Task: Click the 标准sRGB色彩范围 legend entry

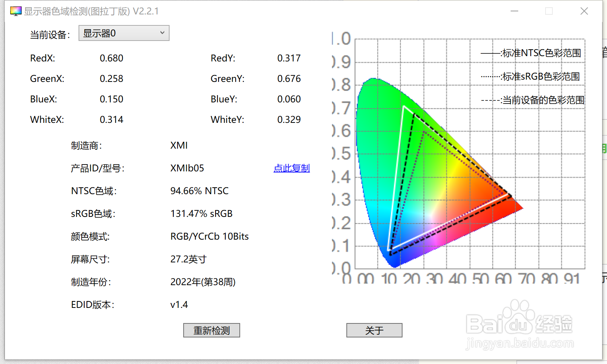Action: tap(531, 77)
